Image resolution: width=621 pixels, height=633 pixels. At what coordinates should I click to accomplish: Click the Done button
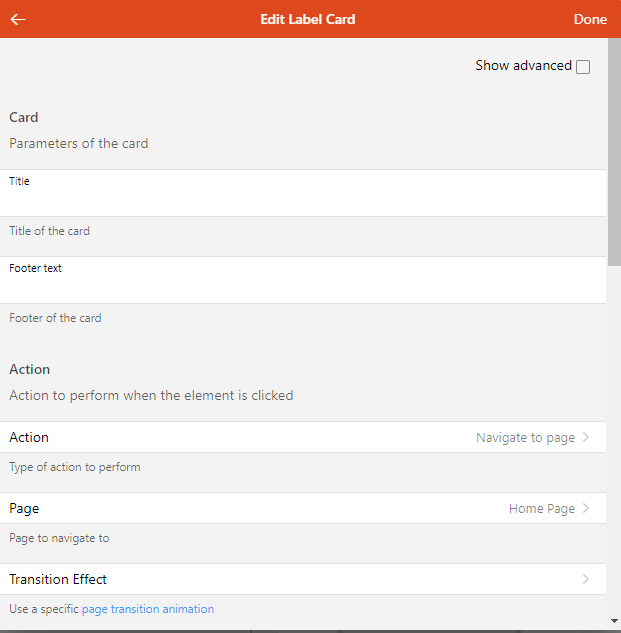[x=590, y=19]
